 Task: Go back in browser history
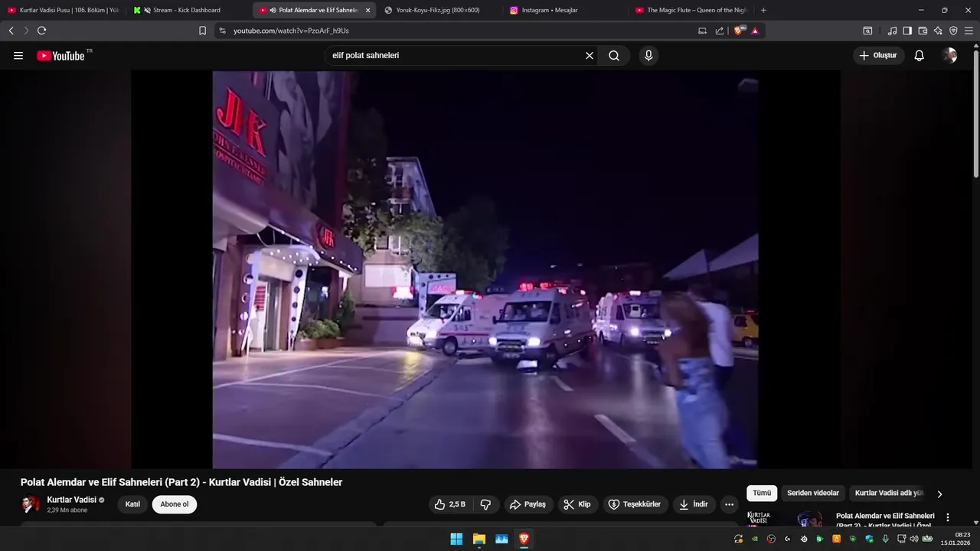(x=11, y=31)
